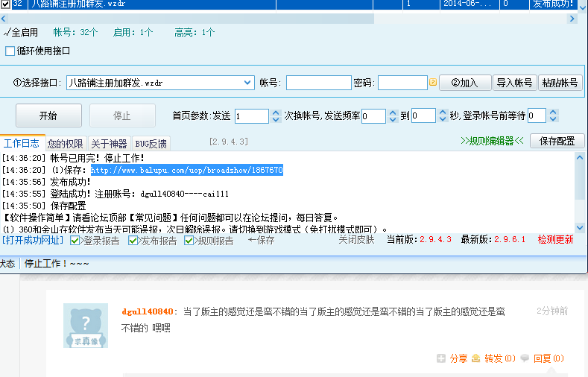Click the 开始 button
This screenshot has height=377, width=588.
point(48,115)
